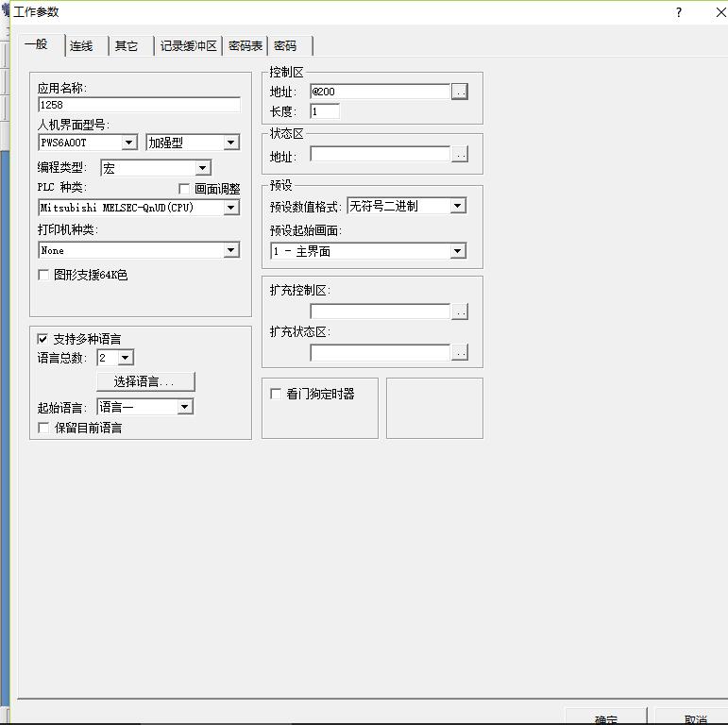This screenshot has width=728, height=725.
Task: Open the PWS6A00T HMI model dropdown
Action: [x=129, y=143]
